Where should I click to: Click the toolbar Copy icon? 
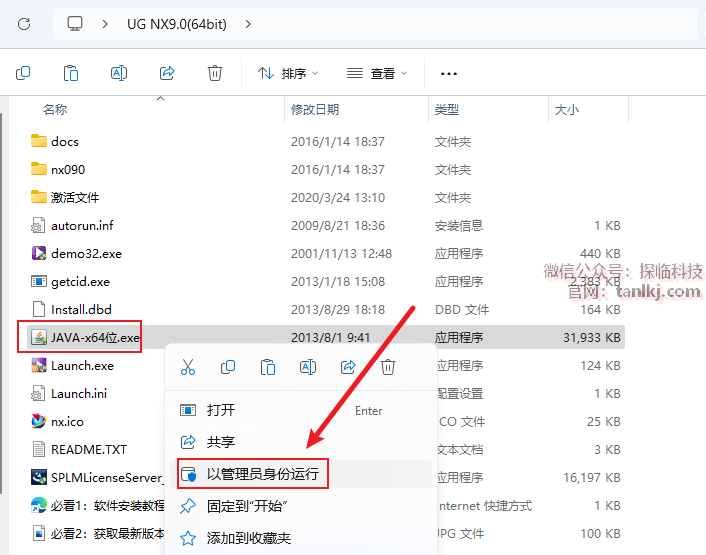pyautogui.click(x=23, y=73)
